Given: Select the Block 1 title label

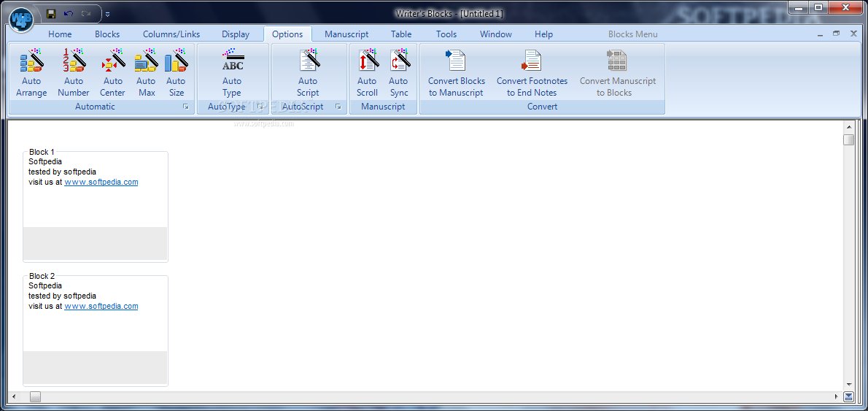Looking at the screenshot, I should tap(42, 152).
